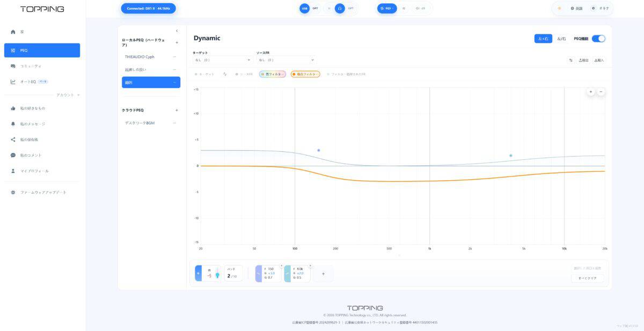Zoom in the EQ graph with plus
The height and width of the screenshot is (331, 644).
coord(591,92)
